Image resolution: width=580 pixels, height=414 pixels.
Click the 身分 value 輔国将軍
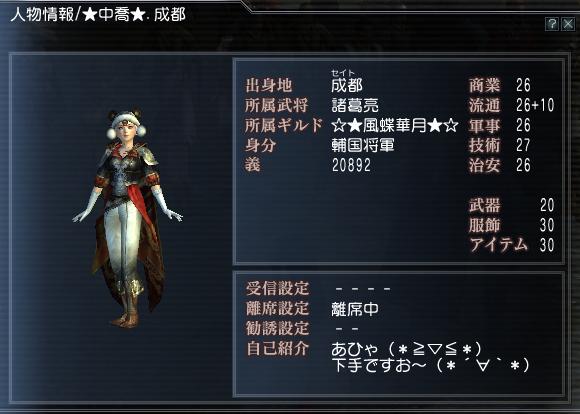tap(363, 145)
